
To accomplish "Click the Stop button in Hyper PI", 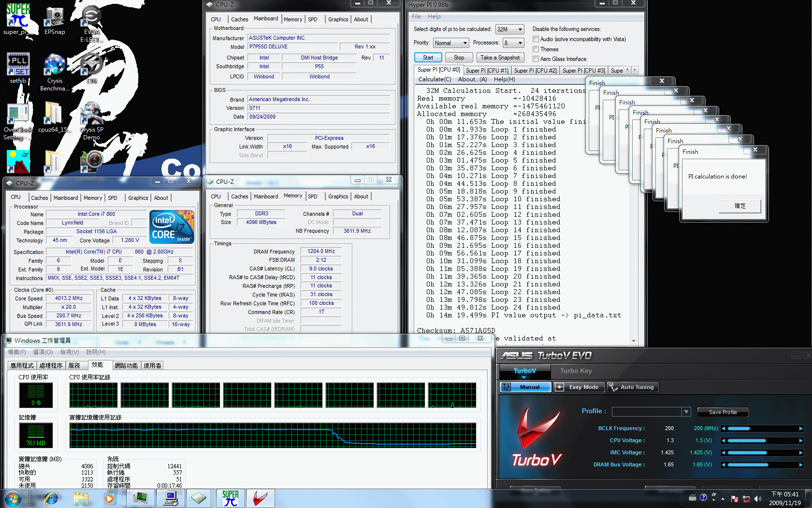I will pos(459,58).
